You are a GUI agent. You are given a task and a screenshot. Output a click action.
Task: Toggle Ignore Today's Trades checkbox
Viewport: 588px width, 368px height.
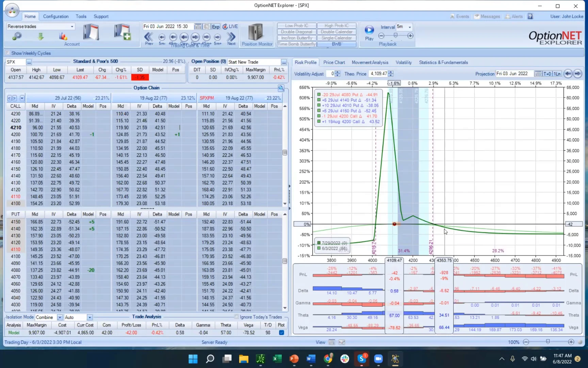(236, 317)
